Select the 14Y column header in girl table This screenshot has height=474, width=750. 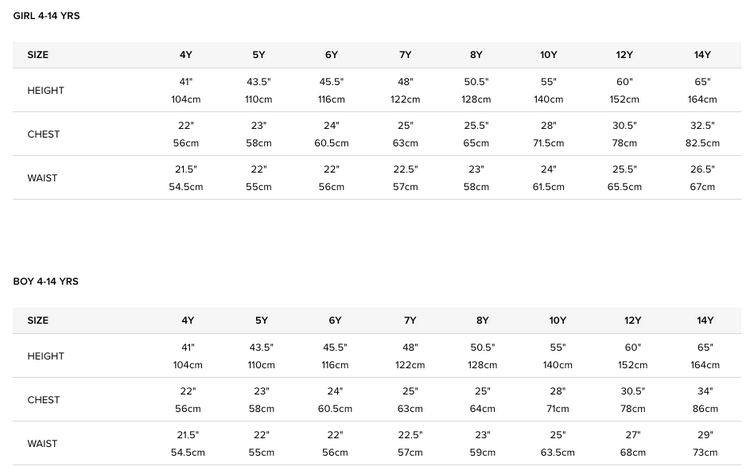[702, 55]
